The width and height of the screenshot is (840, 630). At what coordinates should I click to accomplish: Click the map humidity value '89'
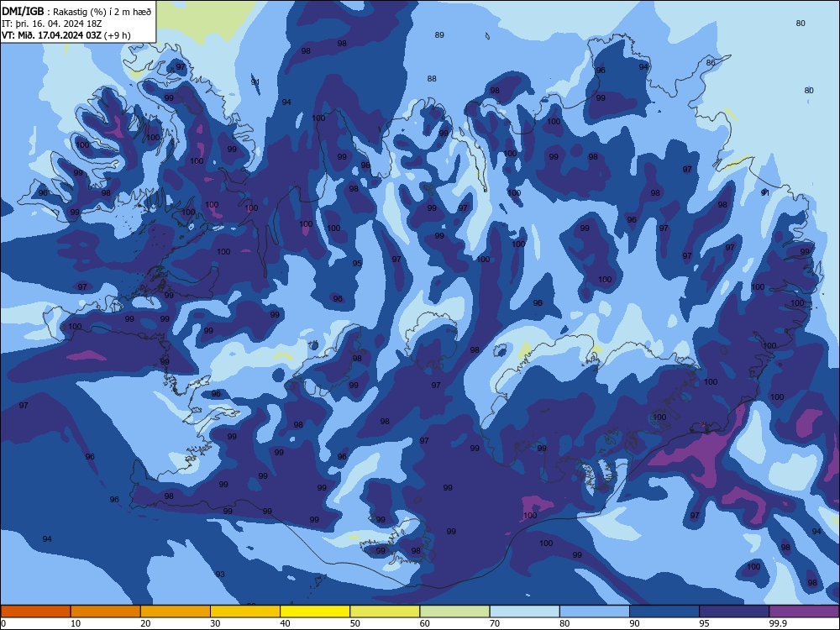[x=439, y=34]
